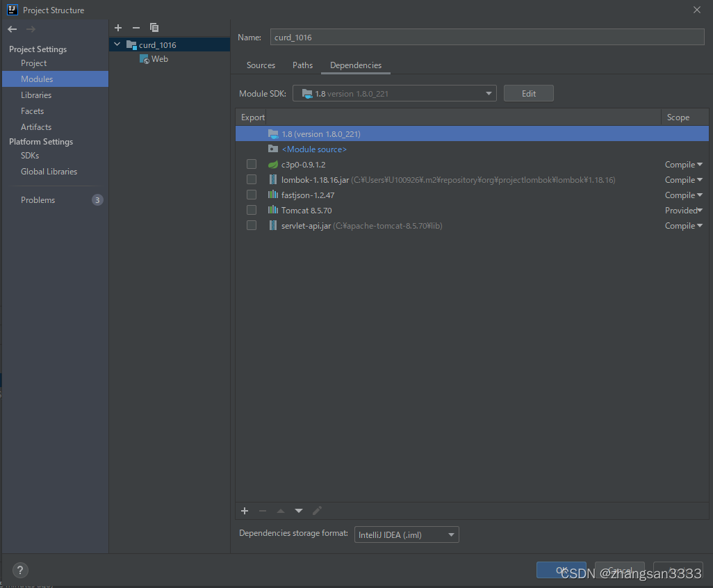Change scope of servlet-api.jar

pyautogui.click(x=683, y=226)
